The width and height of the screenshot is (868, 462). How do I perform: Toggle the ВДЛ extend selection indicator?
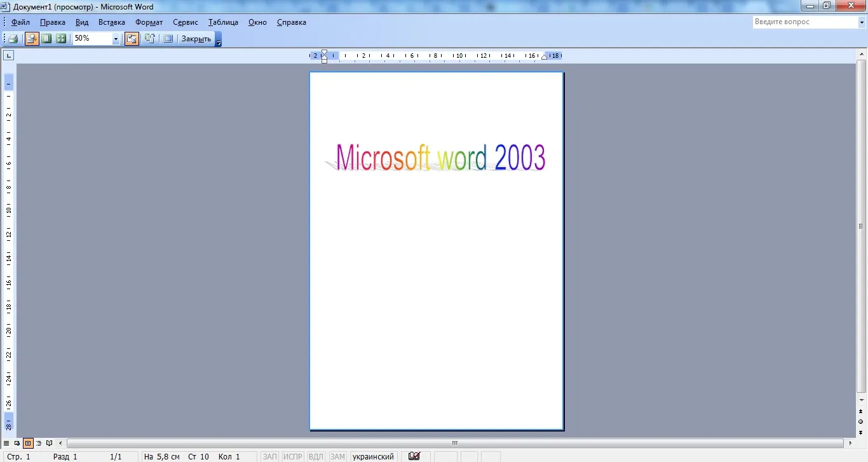coord(316,456)
